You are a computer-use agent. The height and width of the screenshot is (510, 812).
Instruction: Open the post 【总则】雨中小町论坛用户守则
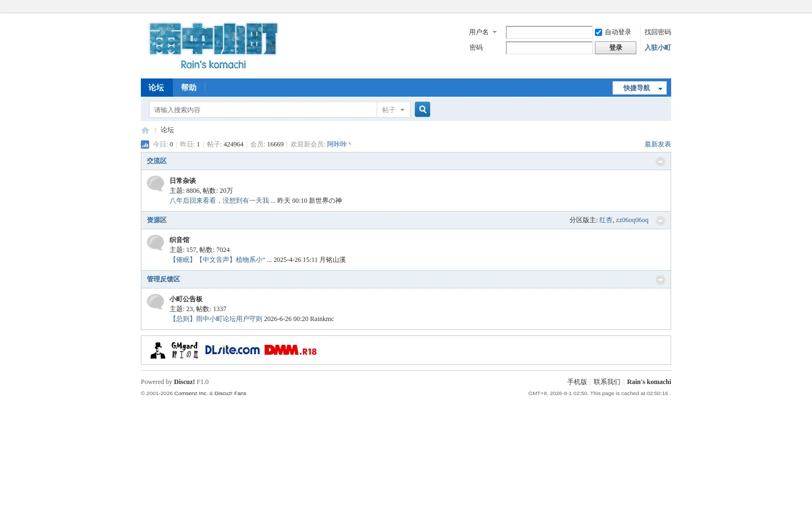tap(215, 319)
